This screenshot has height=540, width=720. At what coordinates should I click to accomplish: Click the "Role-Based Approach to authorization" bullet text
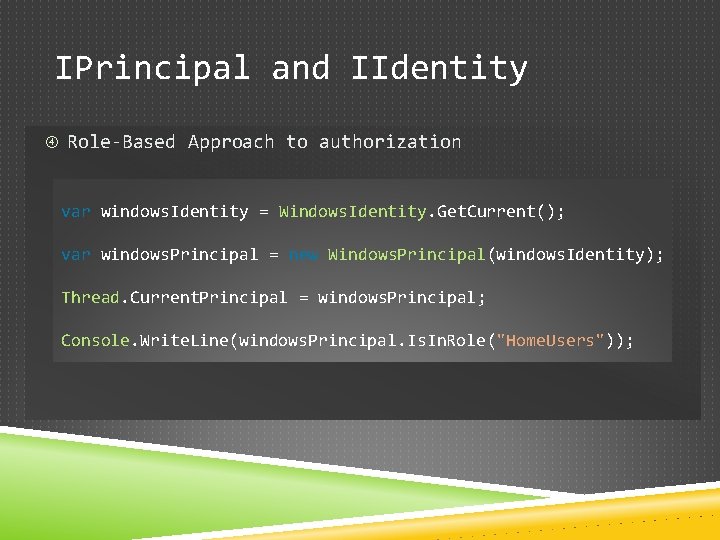(264, 142)
